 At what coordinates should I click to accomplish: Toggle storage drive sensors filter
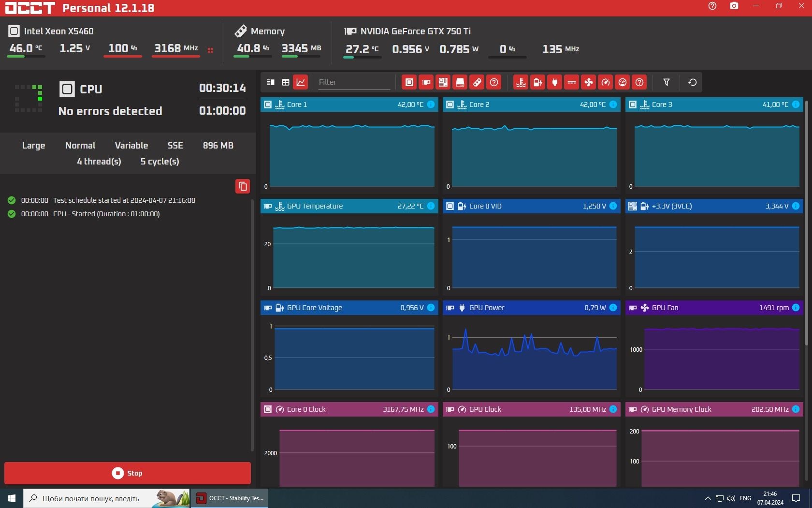[x=460, y=82]
